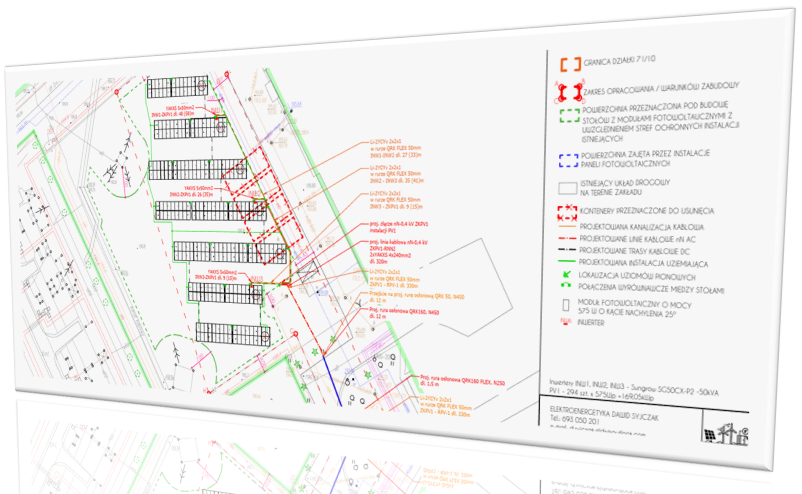The width and height of the screenshot is (802, 494).
Task: Click the green 'Projektowana instalacja uziemiająca' line sample
Action: point(566,260)
